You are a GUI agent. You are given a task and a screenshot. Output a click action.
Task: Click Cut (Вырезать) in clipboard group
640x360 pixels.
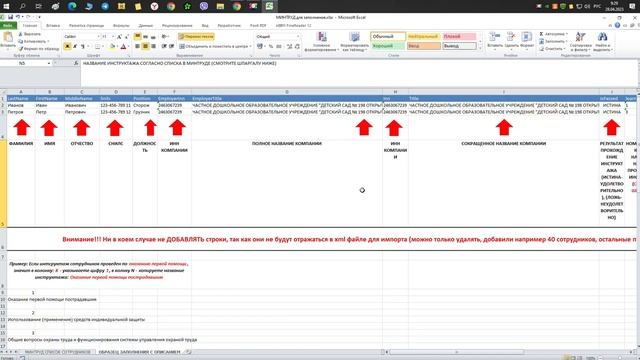(29, 34)
